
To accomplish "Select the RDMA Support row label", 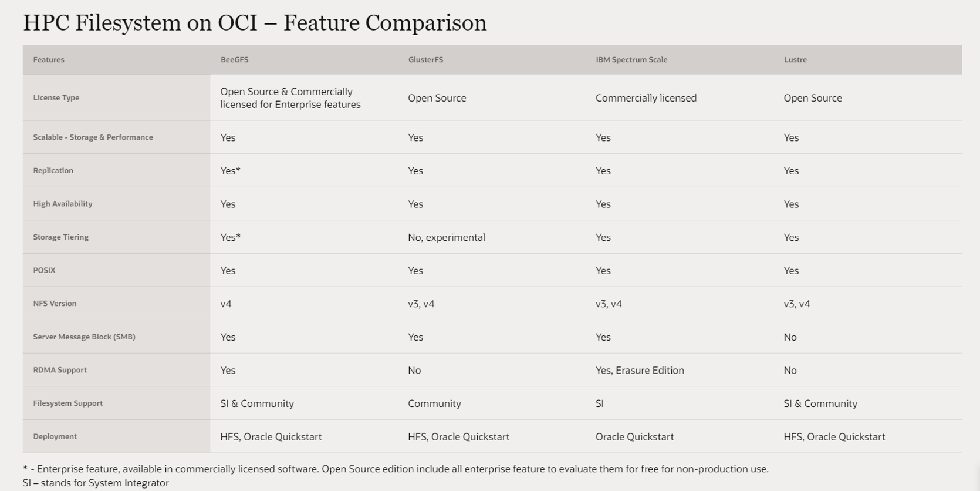I will pyautogui.click(x=60, y=370).
